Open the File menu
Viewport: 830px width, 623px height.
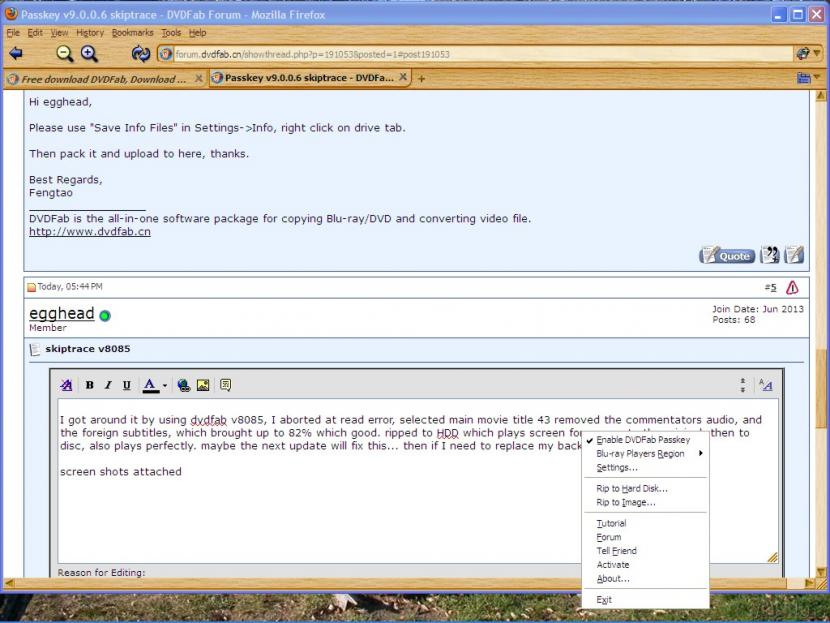pyautogui.click(x=13, y=33)
